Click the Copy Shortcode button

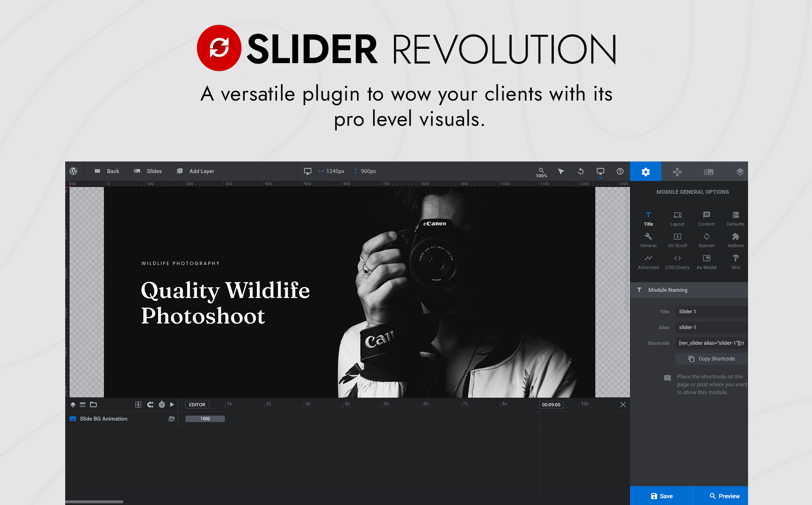[x=711, y=359]
